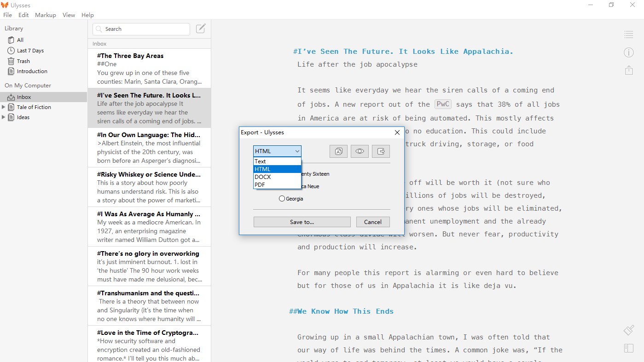Select the text style icon in Export dialog
This screenshot has width=644, height=362.
[x=338, y=151]
